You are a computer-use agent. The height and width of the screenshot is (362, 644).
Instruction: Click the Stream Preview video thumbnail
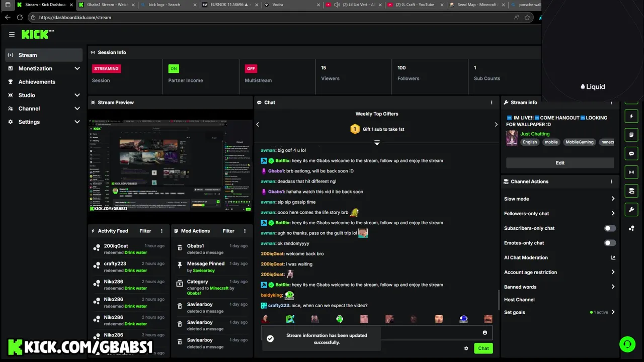(171, 165)
